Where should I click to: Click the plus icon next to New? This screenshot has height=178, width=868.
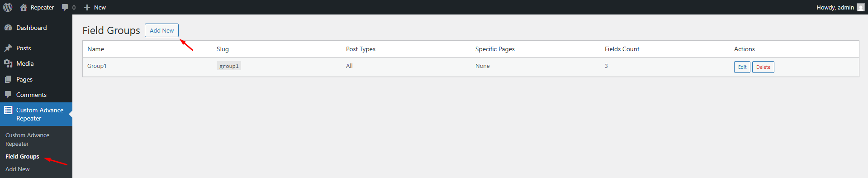(87, 7)
